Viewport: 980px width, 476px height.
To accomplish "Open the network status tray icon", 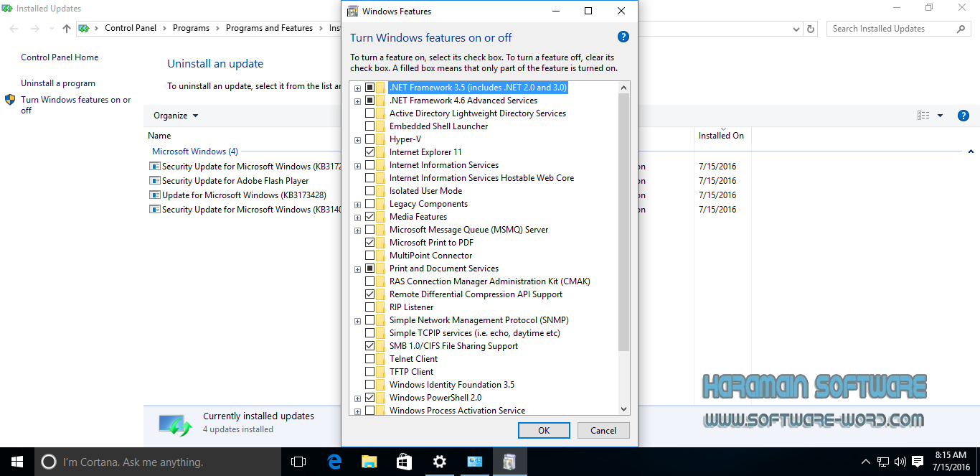I will (884, 462).
